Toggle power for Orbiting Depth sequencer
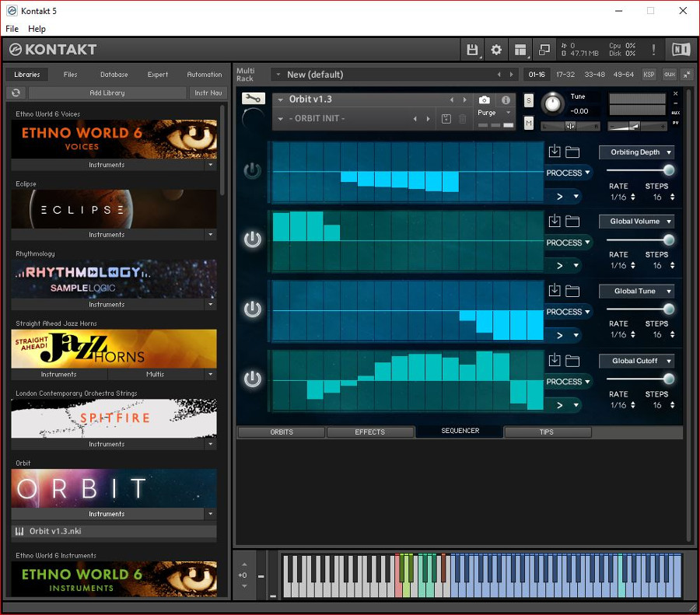Image resolution: width=700 pixels, height=615 pixels. (x=252, y=170)
